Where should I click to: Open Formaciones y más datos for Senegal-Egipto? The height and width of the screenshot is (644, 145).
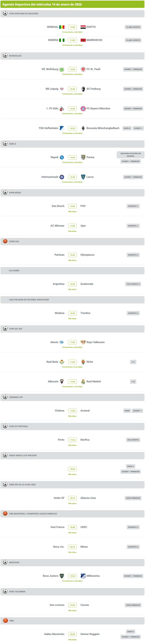72,32
